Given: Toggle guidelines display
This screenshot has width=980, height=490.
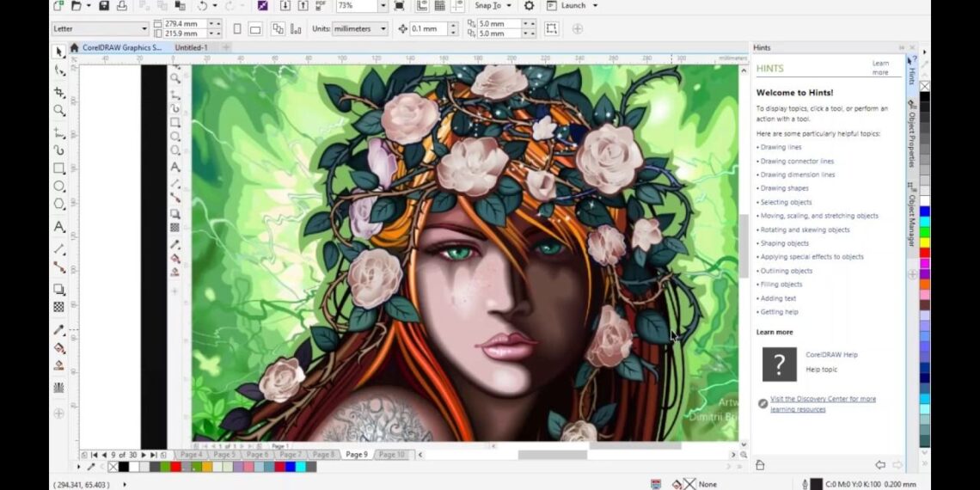Looking at the screenshot, I should pyautogui.click(x=457, y=6).
